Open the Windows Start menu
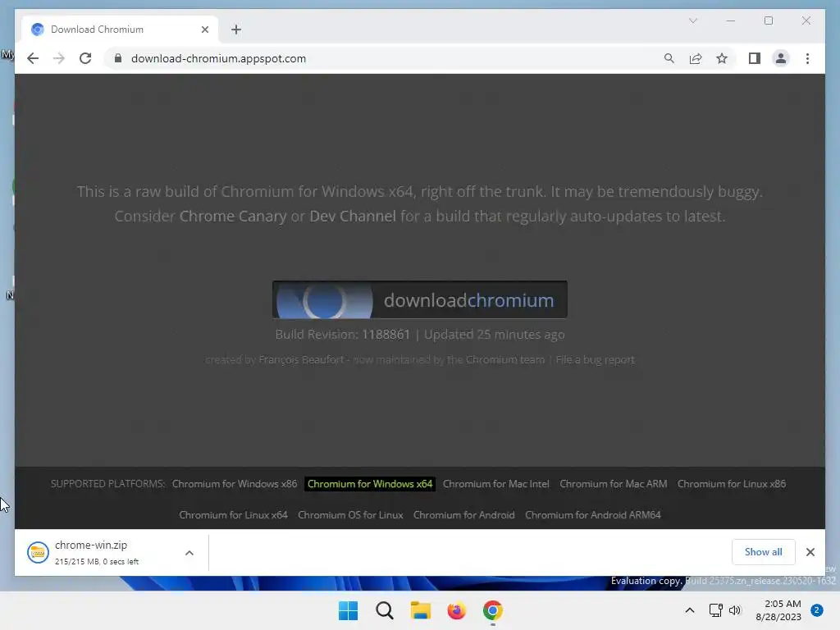This screenshot has width=840, height=630. (348, 610)
